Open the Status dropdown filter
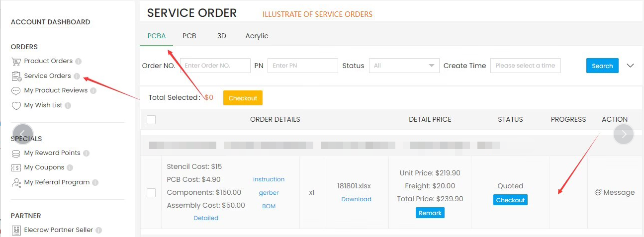This screenshot has height=237, width=644. (404, 66)
